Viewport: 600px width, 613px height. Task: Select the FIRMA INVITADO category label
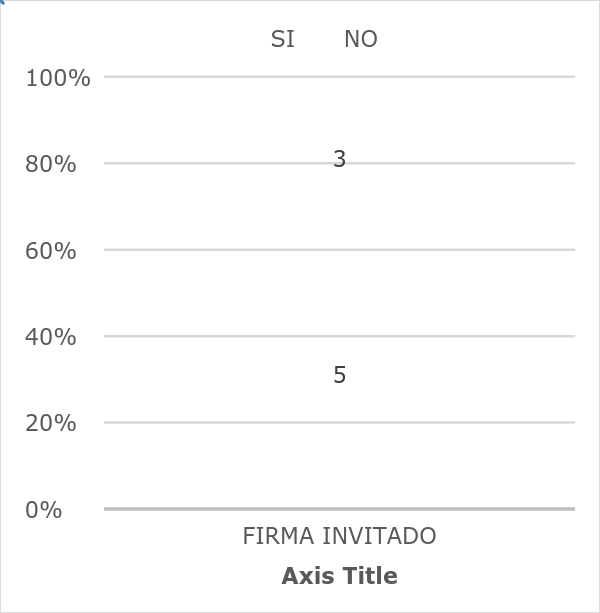click(339, 536)
